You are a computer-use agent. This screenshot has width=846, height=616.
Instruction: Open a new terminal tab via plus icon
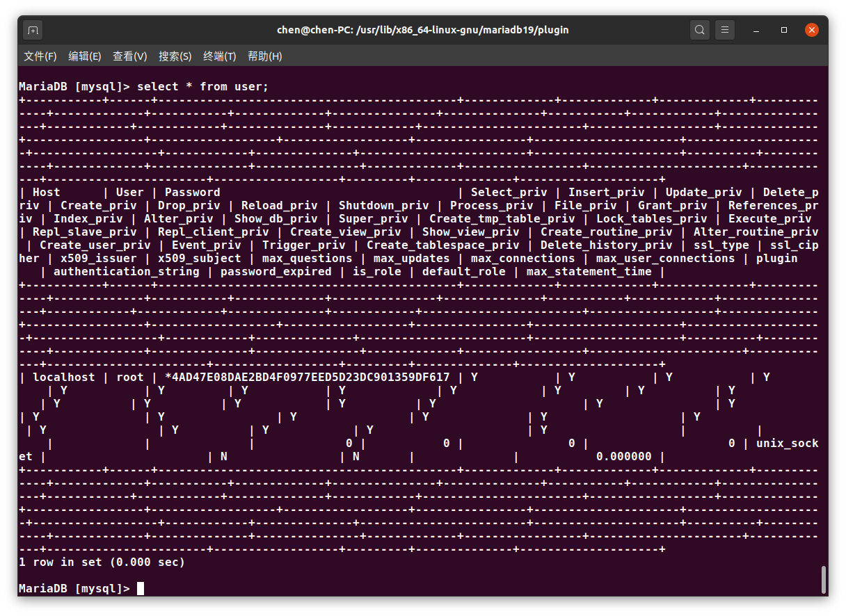(33, 30)
